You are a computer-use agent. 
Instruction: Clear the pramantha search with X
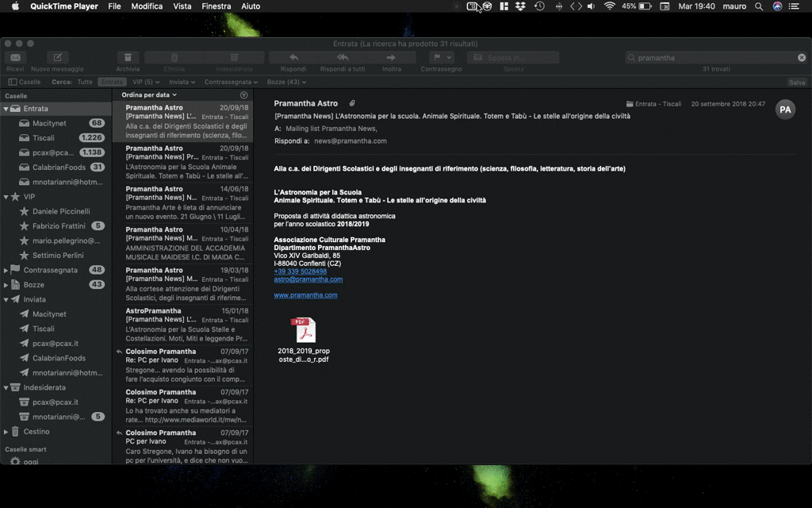802,57
